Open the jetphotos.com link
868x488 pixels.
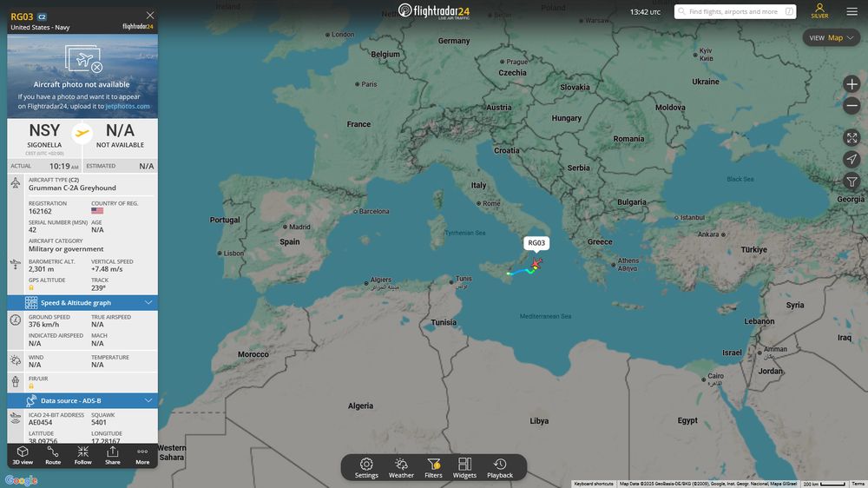coord(128,106)
